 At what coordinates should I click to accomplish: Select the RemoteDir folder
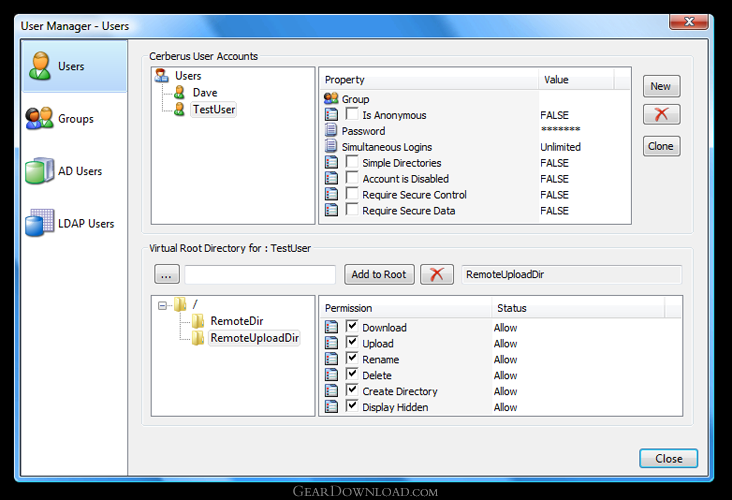coord(237,321)
